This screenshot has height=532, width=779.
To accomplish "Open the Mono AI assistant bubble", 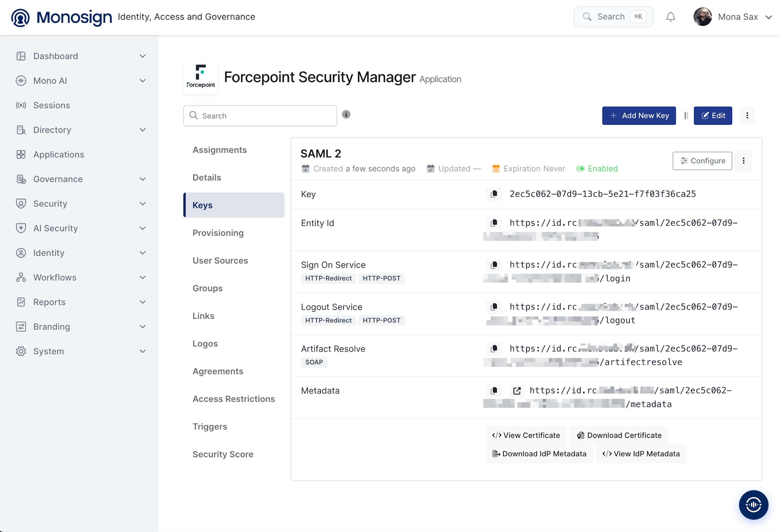I will tap(753, 504).
